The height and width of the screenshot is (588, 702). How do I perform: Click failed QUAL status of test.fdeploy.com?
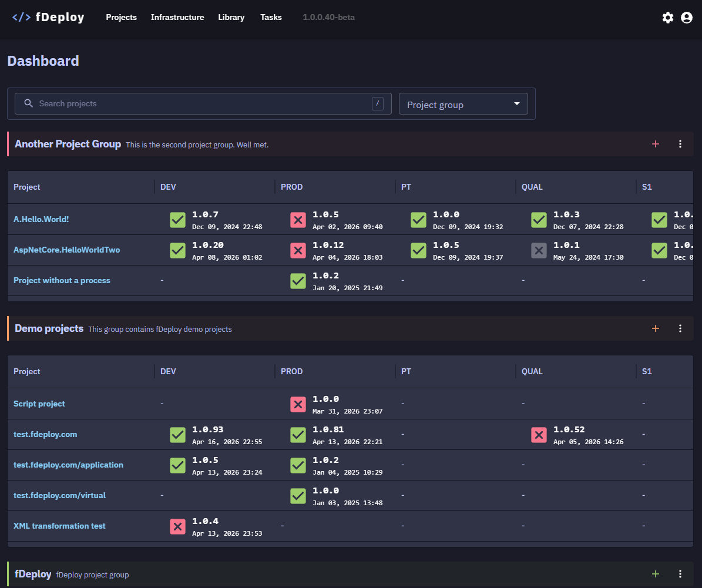(539, 435)
